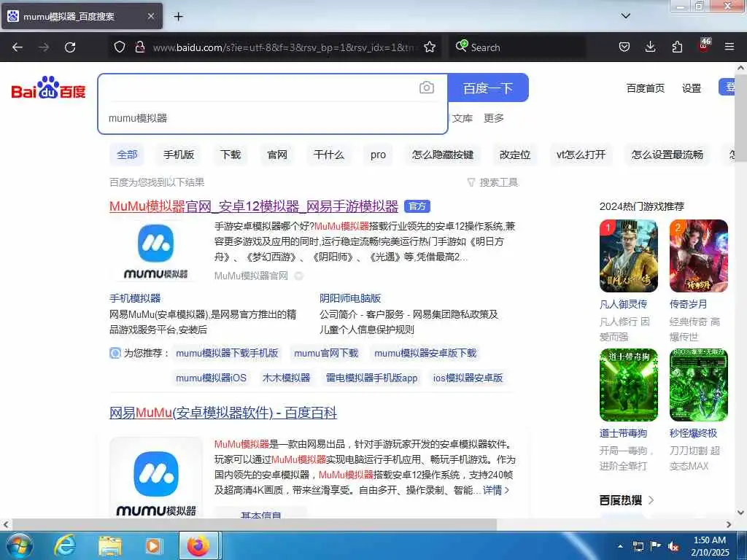Open the extensions puzzle icon

click(x=677, y=47)
